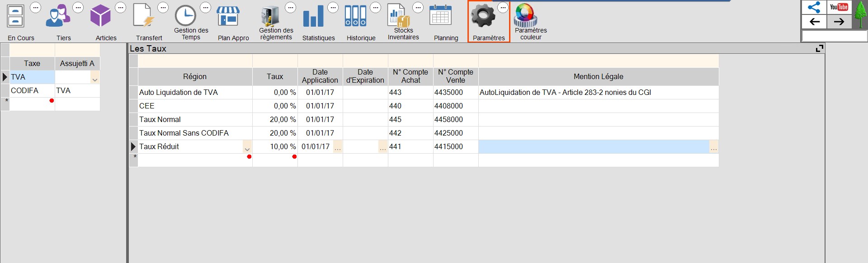Select TVA in CODIFA's Assujetti A cell
Image resolution: width=868 pixels, height=263 pixels.
pyautogui.click(x=77, y=90)
